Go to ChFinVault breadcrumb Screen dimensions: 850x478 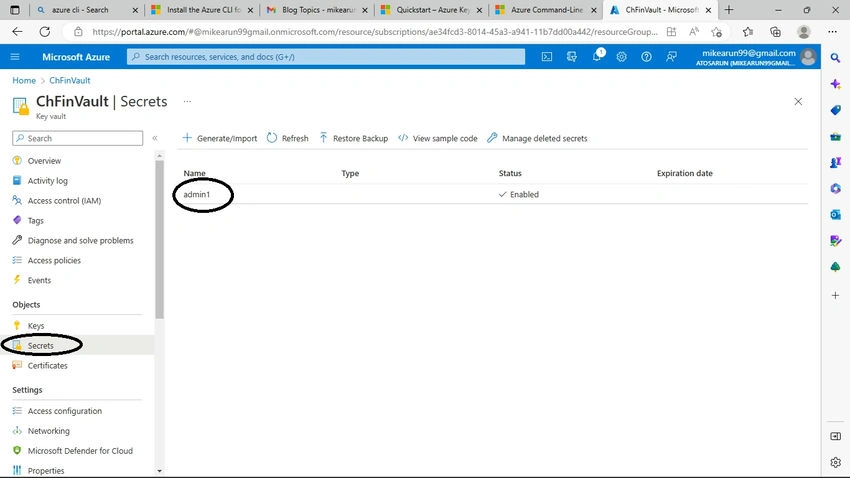[x=70, y=80]
